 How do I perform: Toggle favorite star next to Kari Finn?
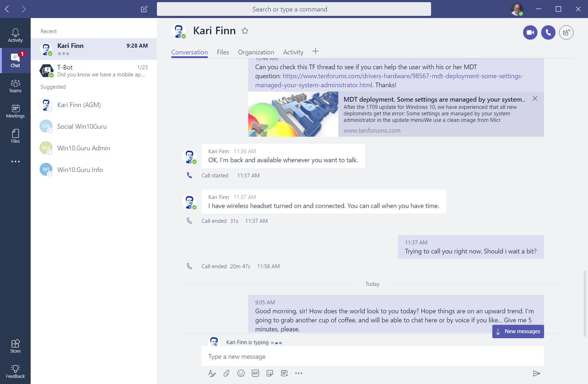tap(245, 31)
